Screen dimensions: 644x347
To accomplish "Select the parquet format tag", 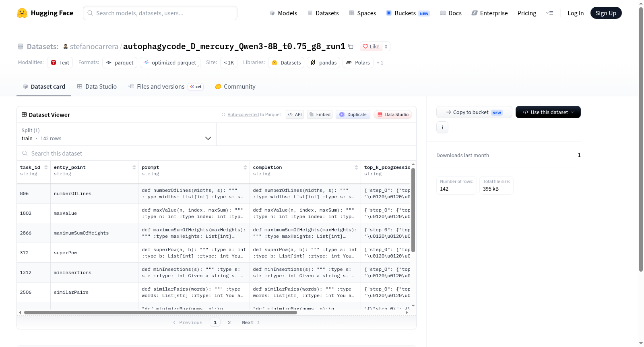I will (120, 62).
